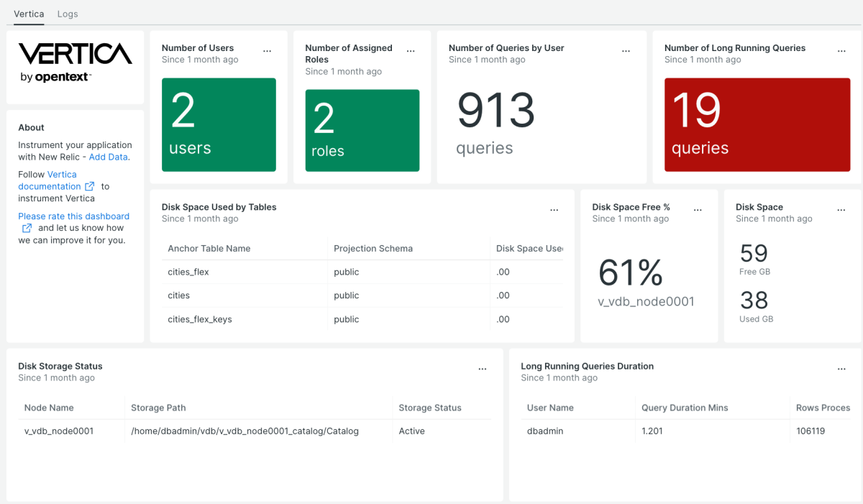
Task: Open widget menu for Disk Space Used by Tables
Action: coord(554,209)
